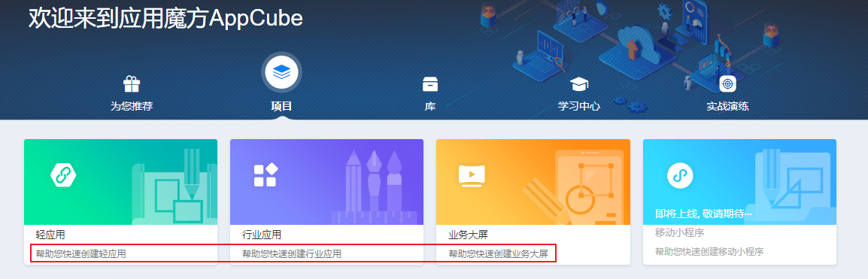Click the gift icon above 为您推荐
The width and height of the screenshot is (868, 279).
coord(131,84)
